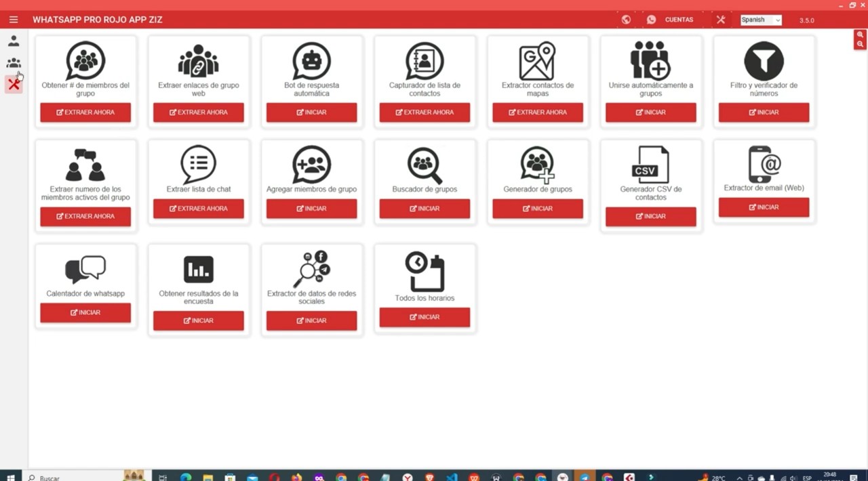Click the globe icon in header
The height and width of the screenshot is (481, 868).
tap(626, 20)
